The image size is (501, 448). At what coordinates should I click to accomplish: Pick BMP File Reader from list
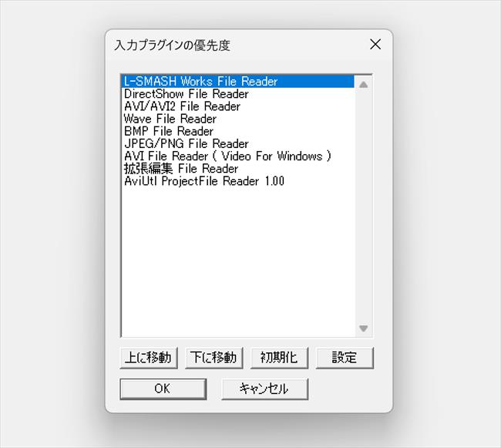point(168,131)
